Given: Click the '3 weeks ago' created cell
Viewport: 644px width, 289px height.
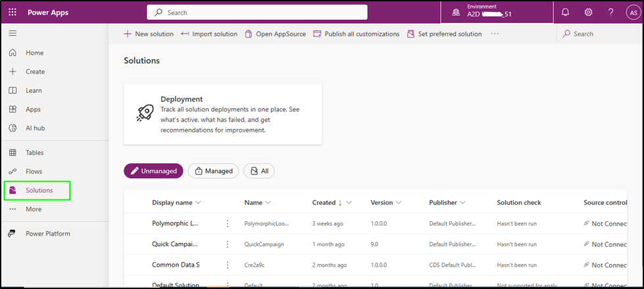Looking at the screenshot, I should [328, 224].
